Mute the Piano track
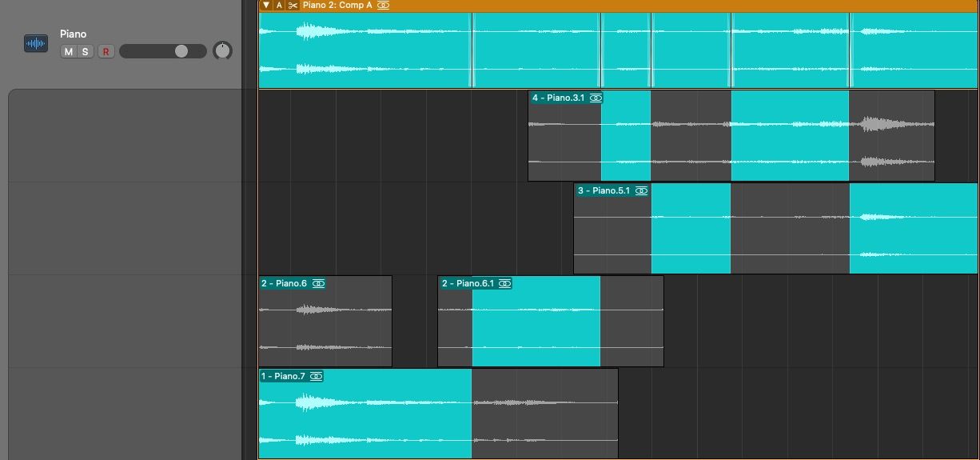Screen dimensions: 980x460 68,52
